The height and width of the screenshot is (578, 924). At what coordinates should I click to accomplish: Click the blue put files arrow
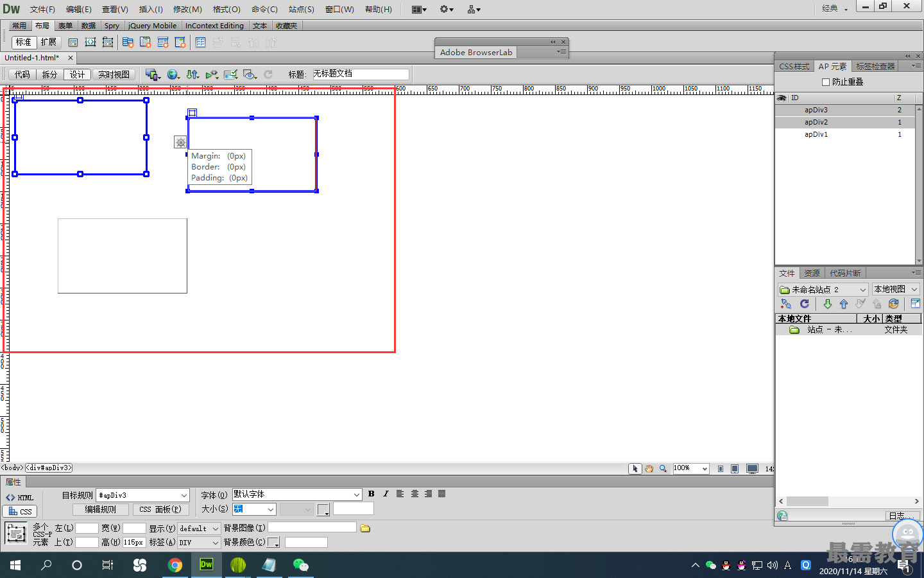pyautogui.click(x=844, y=304)
